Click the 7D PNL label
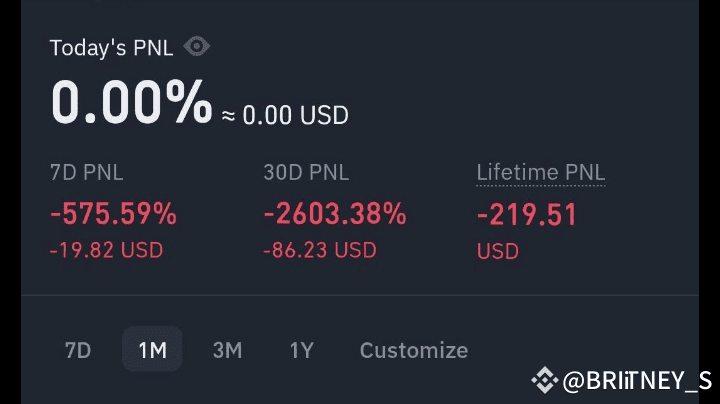The height and width of the screenshot is (404, 720). pos(86,172)
